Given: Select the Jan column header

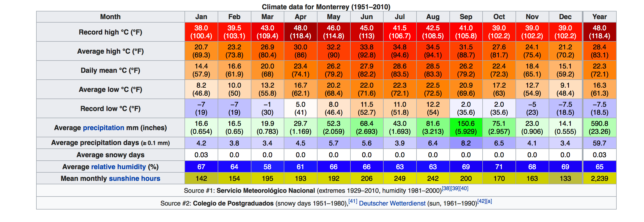Looking at the screenshot, I should click(201, 17).
